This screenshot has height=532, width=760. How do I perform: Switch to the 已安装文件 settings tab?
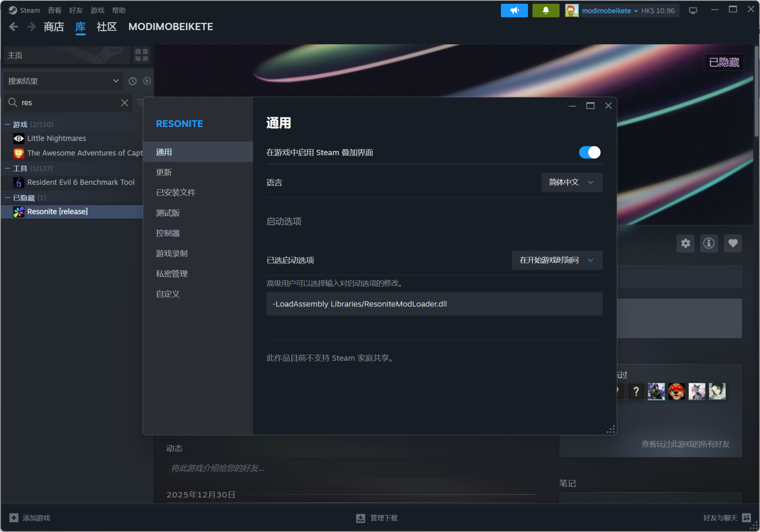(x=176, y=193)
